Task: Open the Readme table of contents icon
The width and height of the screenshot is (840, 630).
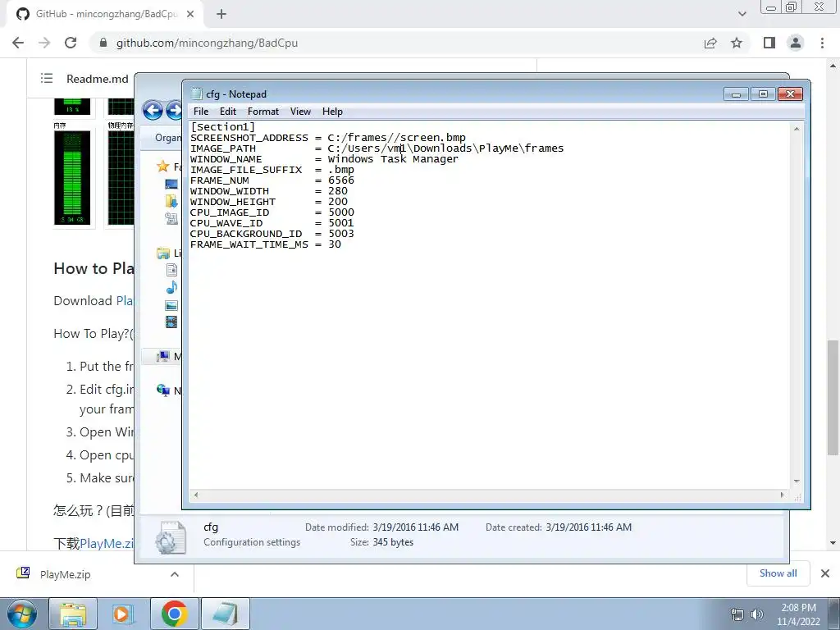Action: 47,78
